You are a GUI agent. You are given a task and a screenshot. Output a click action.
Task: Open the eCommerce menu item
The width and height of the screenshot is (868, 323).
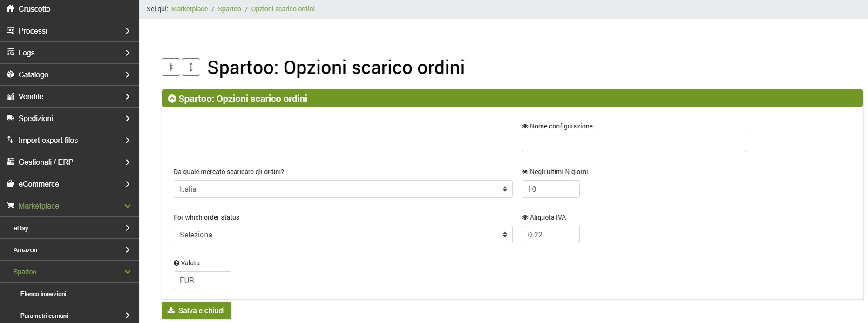(69, 184)
